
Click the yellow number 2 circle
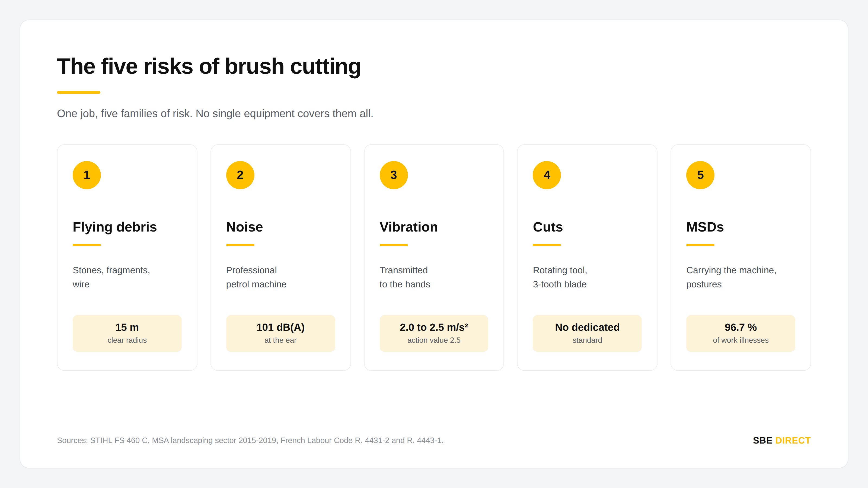pos(240,175)
